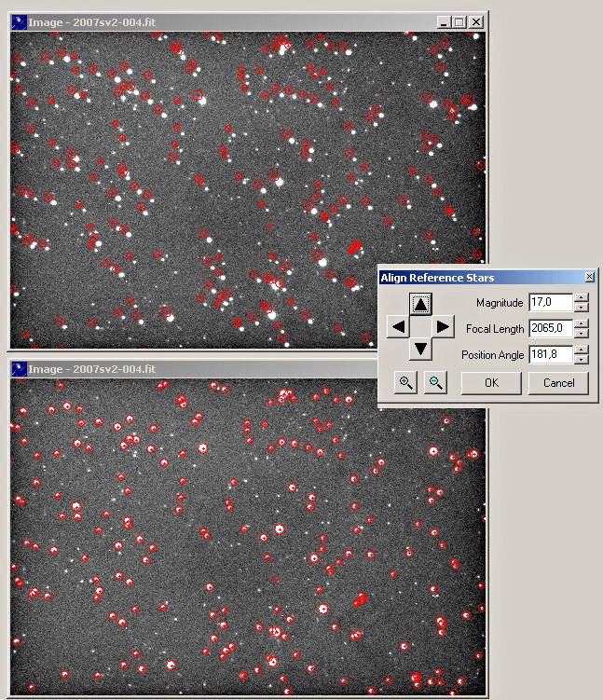Viewport: 603px width, 700px height.
Task: Select the Position Angle text box
Action: click(550, 354)
